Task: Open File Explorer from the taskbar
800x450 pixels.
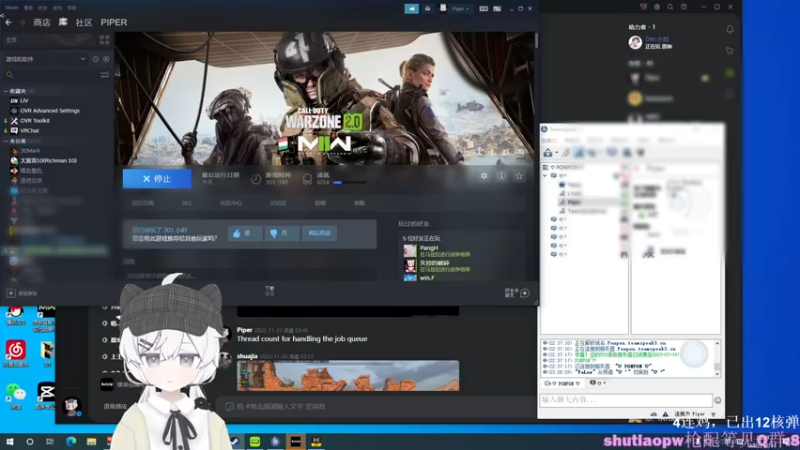Action: [x=91, y=442]
